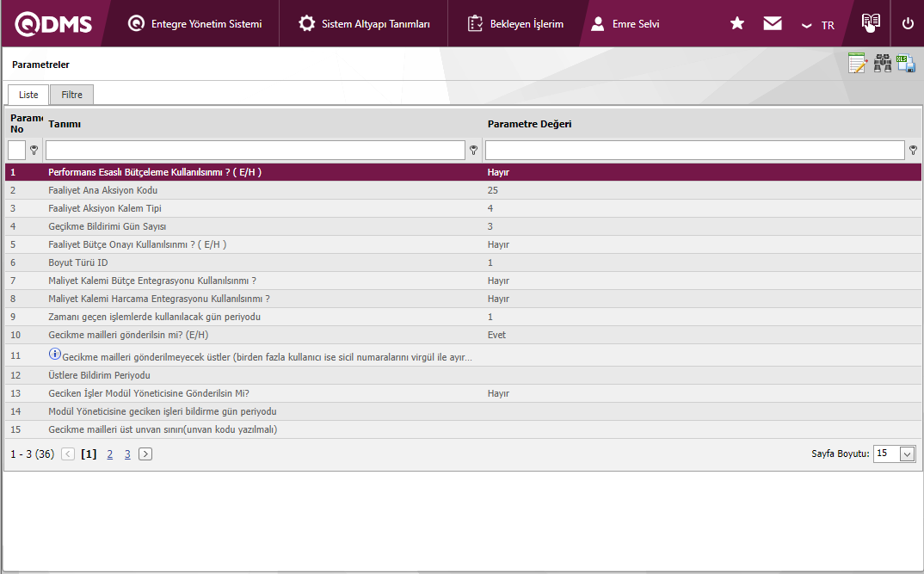Log out using the power icon

[908, 24]
